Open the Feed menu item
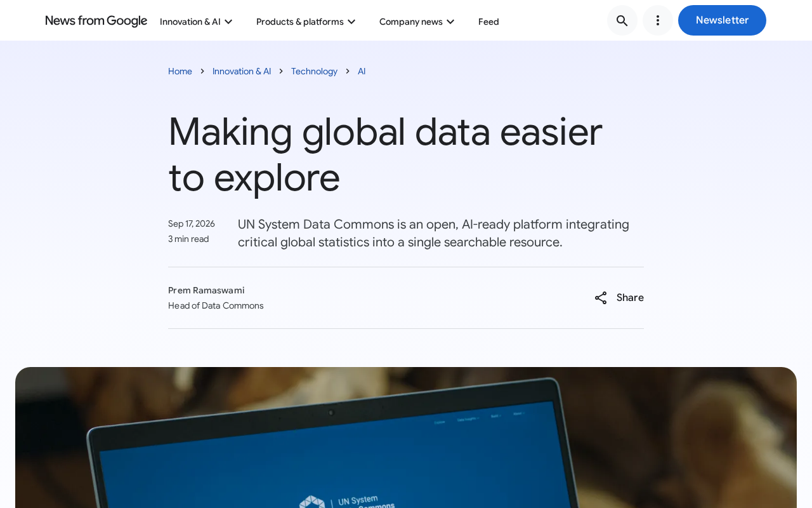The height and width of the screenshot is (508, 812). (x=488, y=22)
